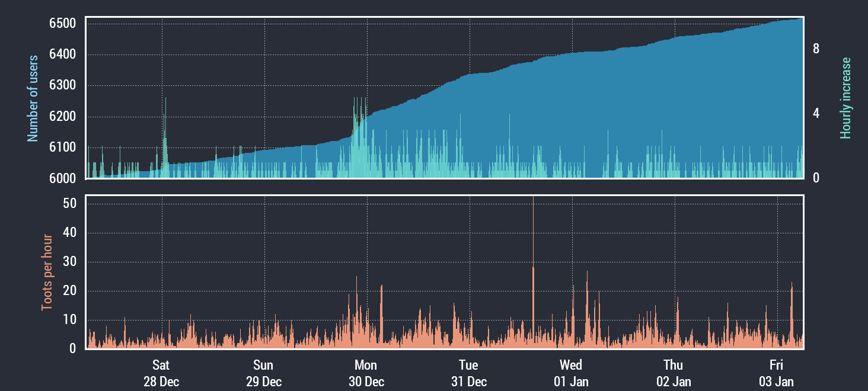868x391 pixels.
Task: Click the 30 tick on toots axis
Action: coord(69,262)
